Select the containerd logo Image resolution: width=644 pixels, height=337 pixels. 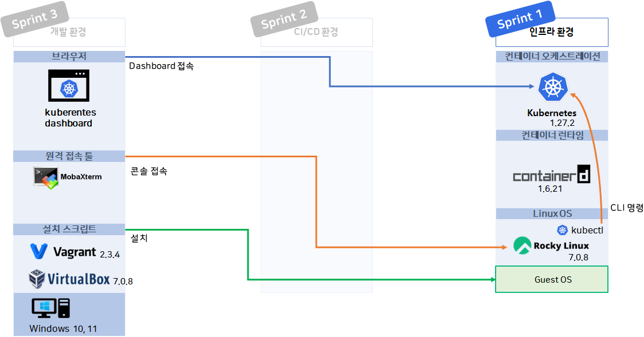click(x=551, y=174)
